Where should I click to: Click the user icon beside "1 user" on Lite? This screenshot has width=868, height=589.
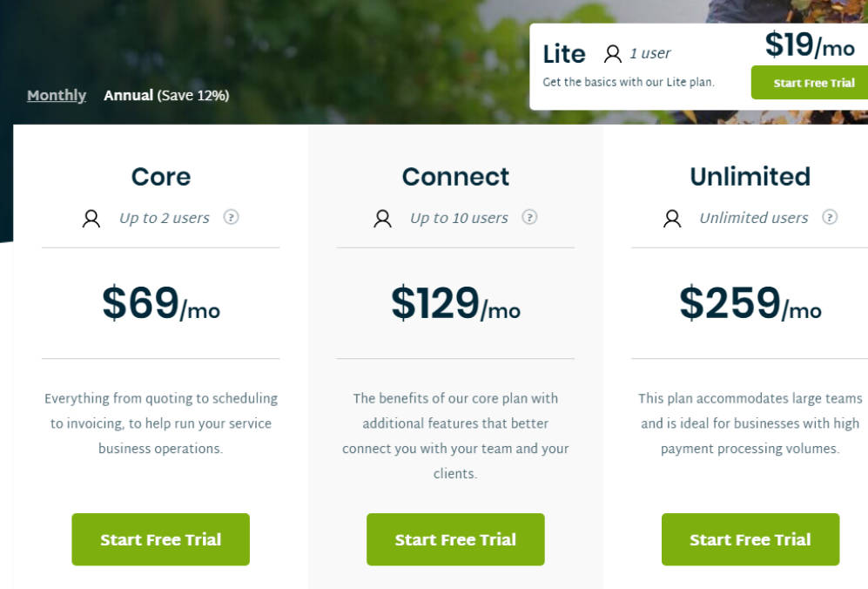coord(612,53)
